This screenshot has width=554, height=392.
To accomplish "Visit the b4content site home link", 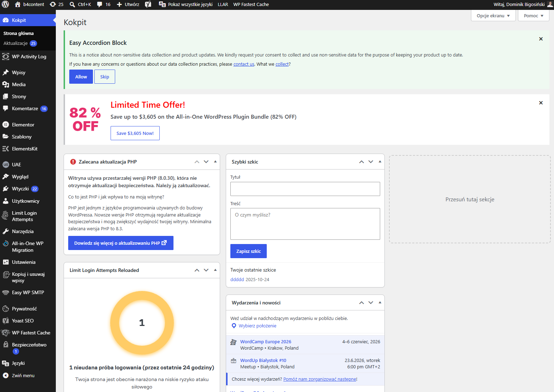I will coord(30,4).
